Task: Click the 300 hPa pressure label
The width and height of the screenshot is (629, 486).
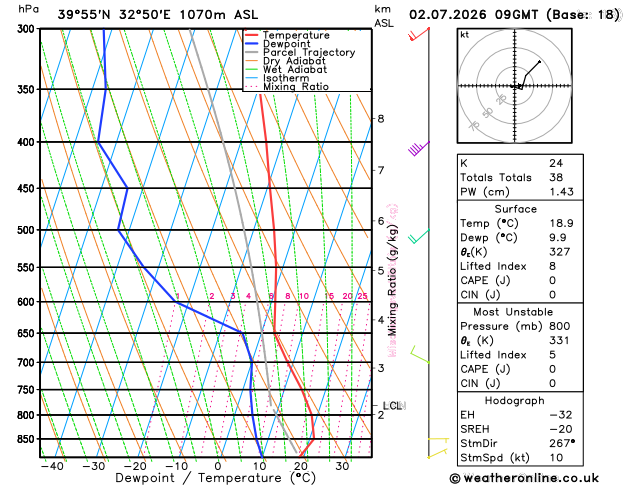Action: (28, 29)
